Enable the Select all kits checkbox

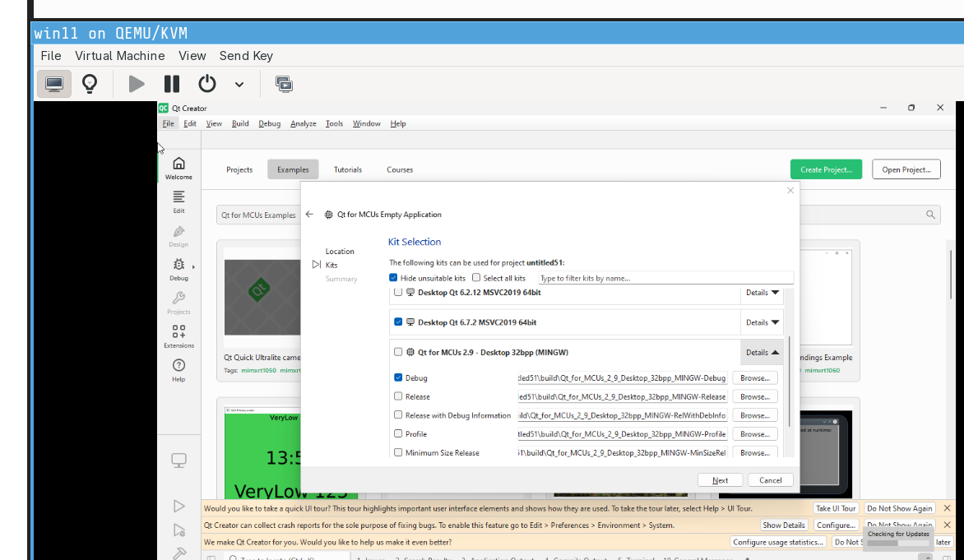[476, 278]
